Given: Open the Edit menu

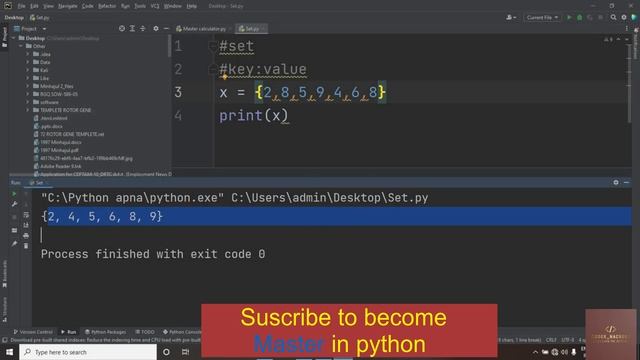Looking at the screenshot, I should (34, 6).
